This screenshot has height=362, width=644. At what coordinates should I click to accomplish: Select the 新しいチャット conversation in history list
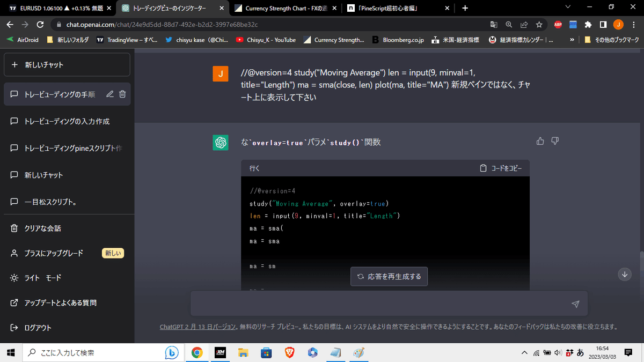(67, 175)
